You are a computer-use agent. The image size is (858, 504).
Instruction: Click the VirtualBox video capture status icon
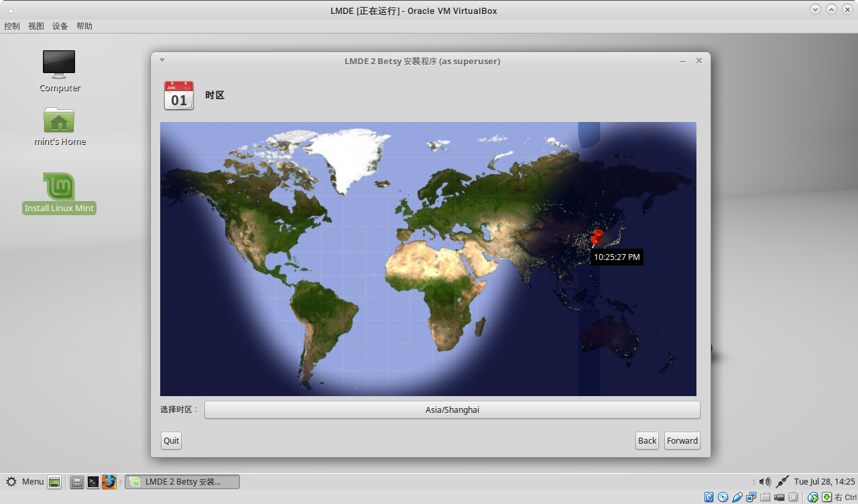pos(779,497)
